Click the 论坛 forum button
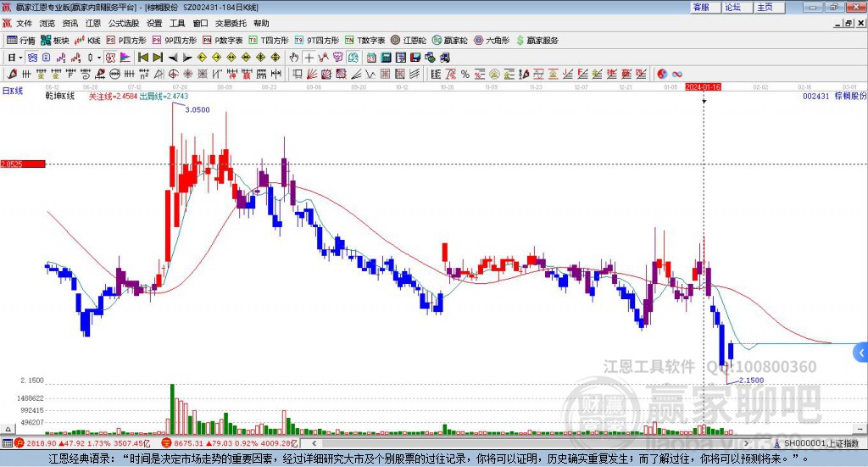This screenshot has height=467, width=868. pos(737,7)
